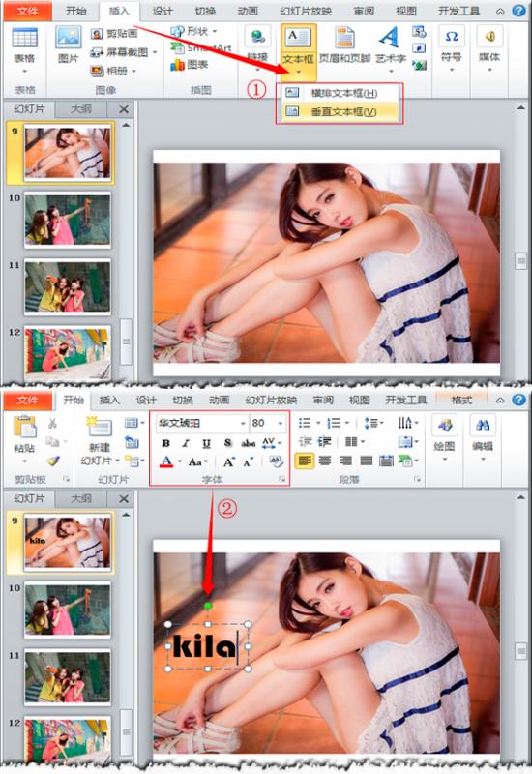The width and height of the screenshot is (532, 774).
Task: Increase font size with the larger A icon
Action: tap(228, 462)
